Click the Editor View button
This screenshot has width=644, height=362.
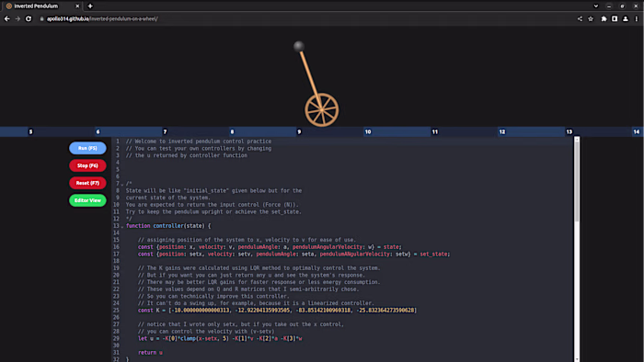click(87, 200)
